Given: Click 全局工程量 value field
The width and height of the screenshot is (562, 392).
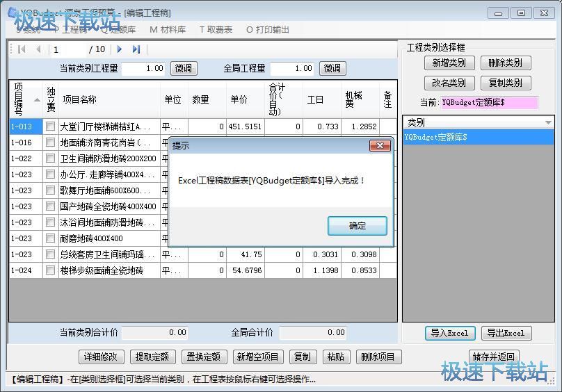Looking at the screenshot, I should pos(292,68).
